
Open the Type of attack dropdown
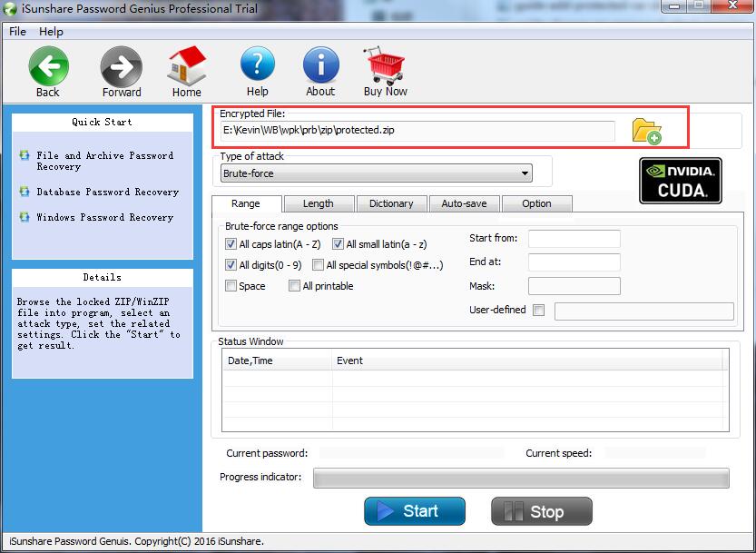376,173
